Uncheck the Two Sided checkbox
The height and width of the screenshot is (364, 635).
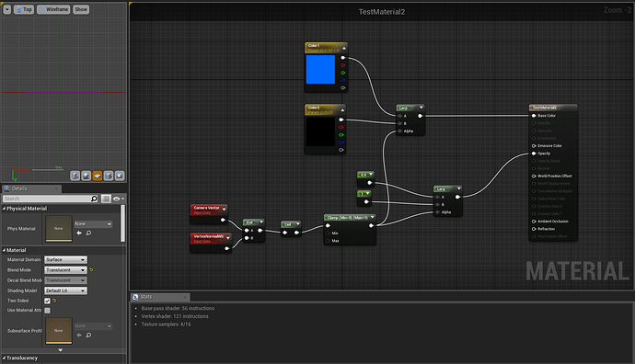point(47,301)
